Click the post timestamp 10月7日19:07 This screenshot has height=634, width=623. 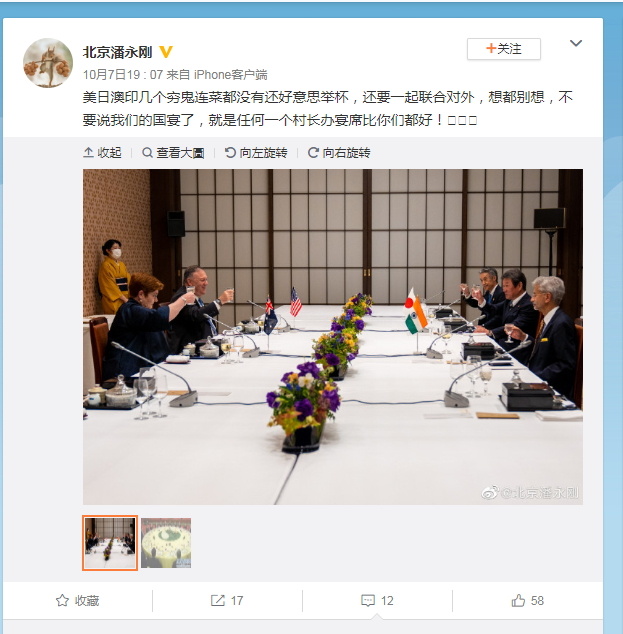coord(123,75)
